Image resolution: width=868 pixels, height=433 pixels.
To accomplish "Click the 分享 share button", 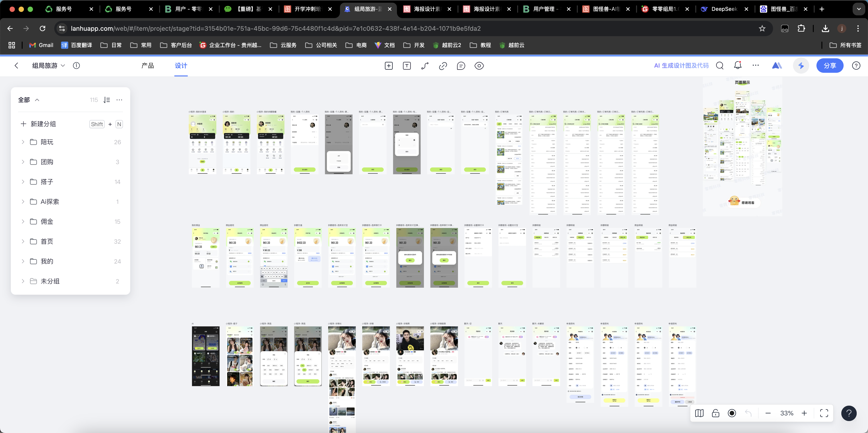I will click(x=830, y=66).
